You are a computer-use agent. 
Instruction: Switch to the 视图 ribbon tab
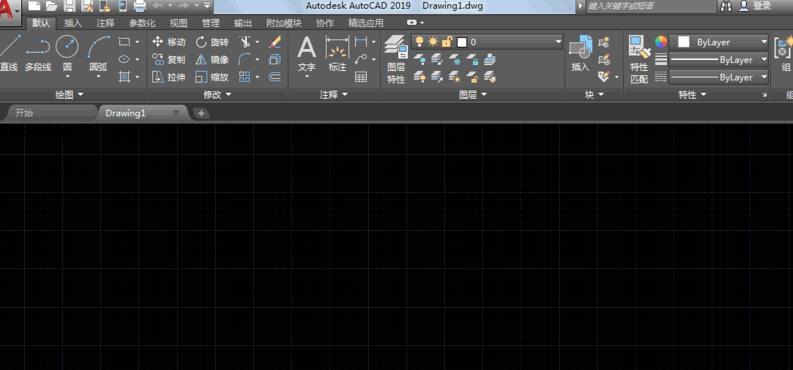(x=179, y=23)
